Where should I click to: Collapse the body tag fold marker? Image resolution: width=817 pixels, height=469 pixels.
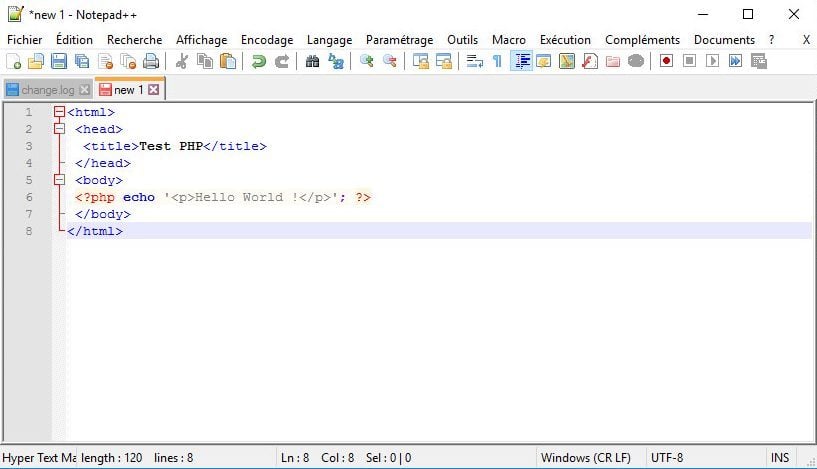tap(60, 180)
